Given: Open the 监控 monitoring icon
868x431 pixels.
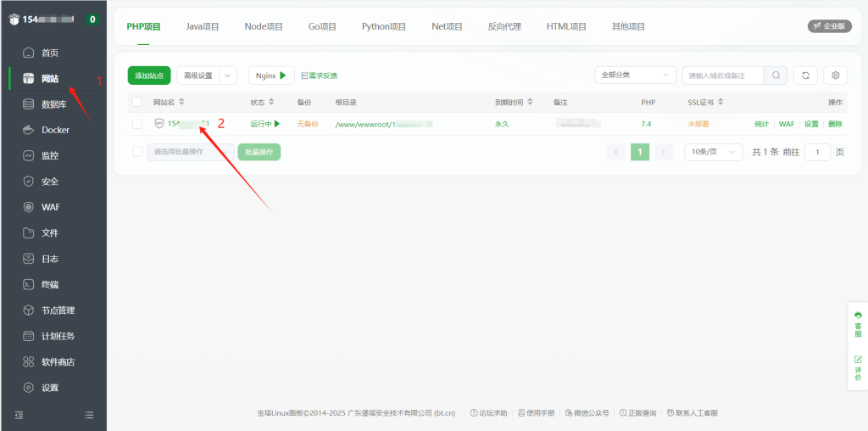Looking at the screenshot, I should (28, 155).
